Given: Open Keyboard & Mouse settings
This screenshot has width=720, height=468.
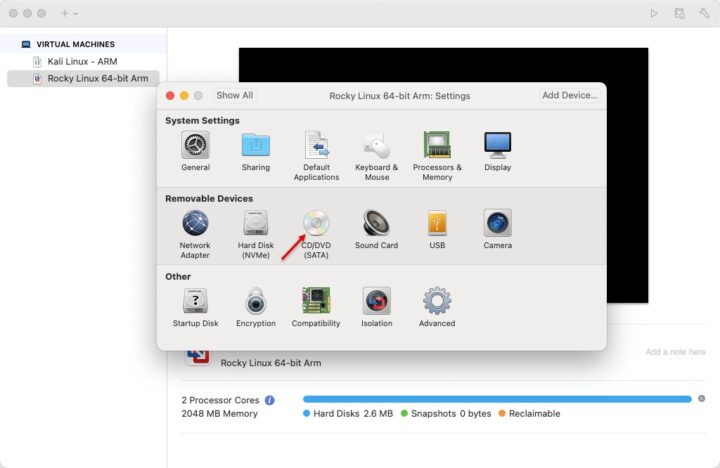Looking at the screenshot, I should pos(377,156).
